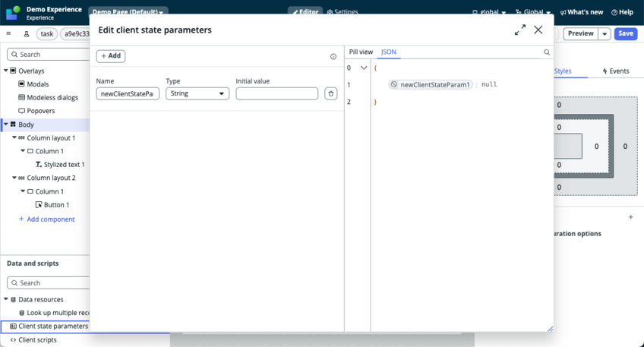Screen dimensions: 644x347
Task: Collapse the Overlays tree node
Action: click(x=6, y=71)
